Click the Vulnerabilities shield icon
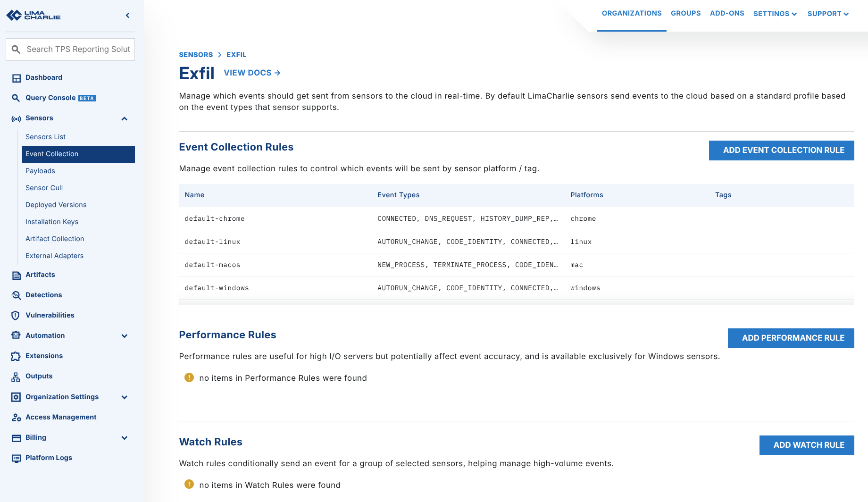The height and width of the screenshot is (502, 868). pyautogui.click(x=16, y=316)
